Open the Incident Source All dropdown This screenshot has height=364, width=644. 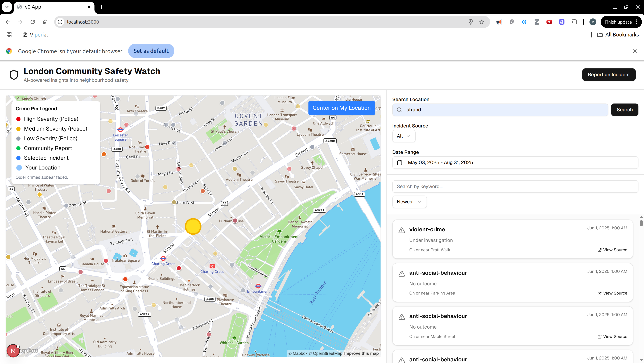403,136
